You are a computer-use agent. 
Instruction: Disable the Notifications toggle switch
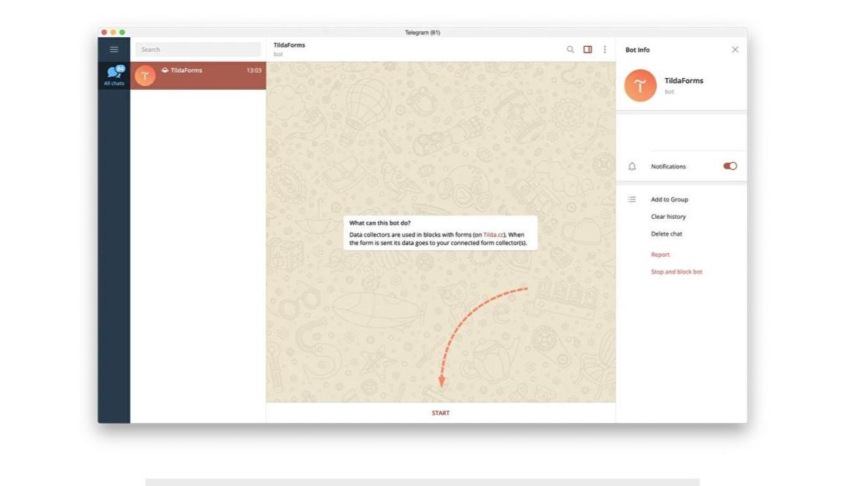coord(730,166)
